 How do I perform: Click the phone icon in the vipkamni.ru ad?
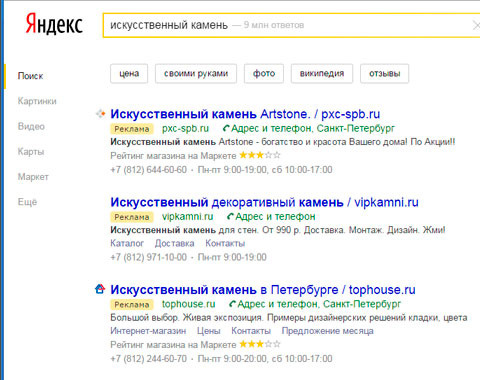(230, 217)
